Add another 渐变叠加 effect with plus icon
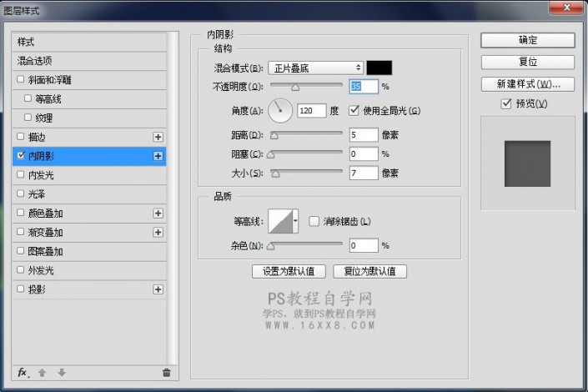The image size is (588, 392). [158, 232]
